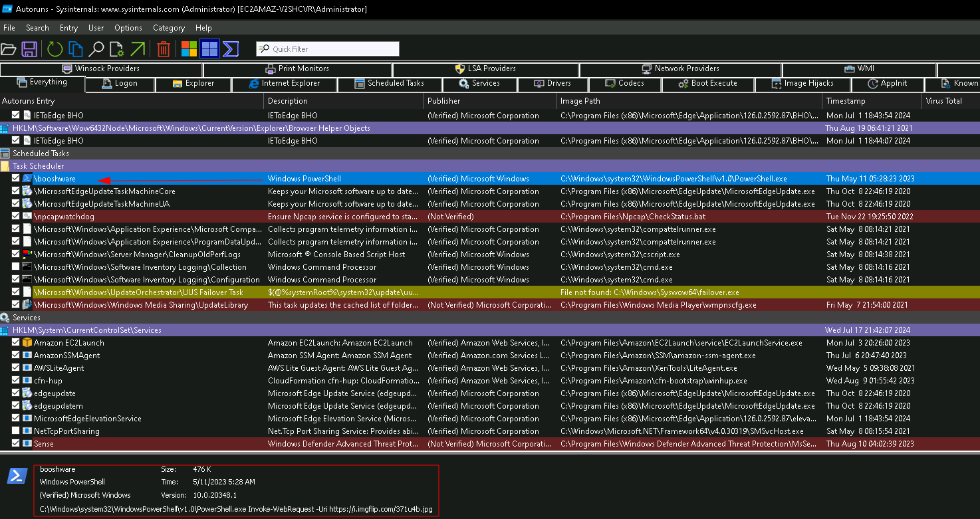Click the Invoke-WebRequest command line in details pane
Viewport: 980px width, 519px height.
point(236,510)
